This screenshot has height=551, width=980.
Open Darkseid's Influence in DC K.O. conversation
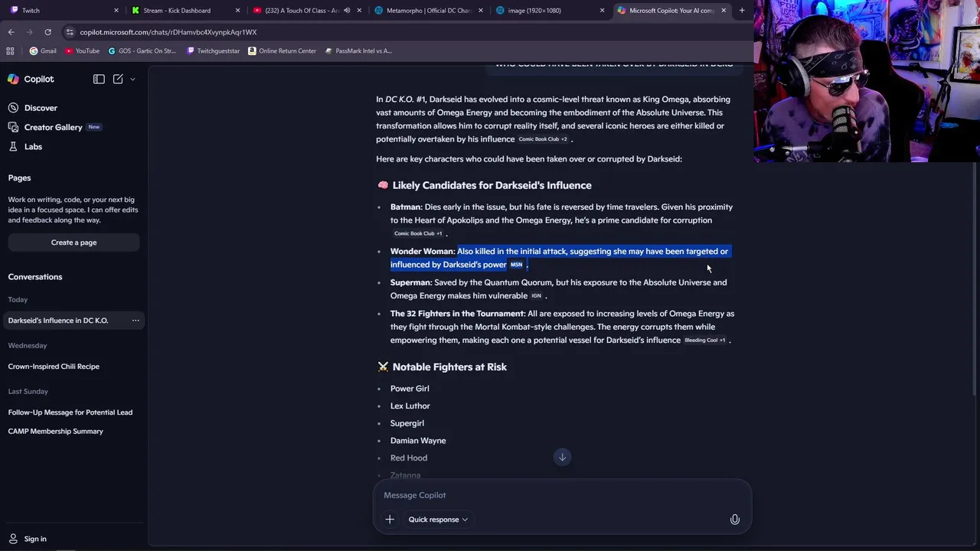coord(58,321)
